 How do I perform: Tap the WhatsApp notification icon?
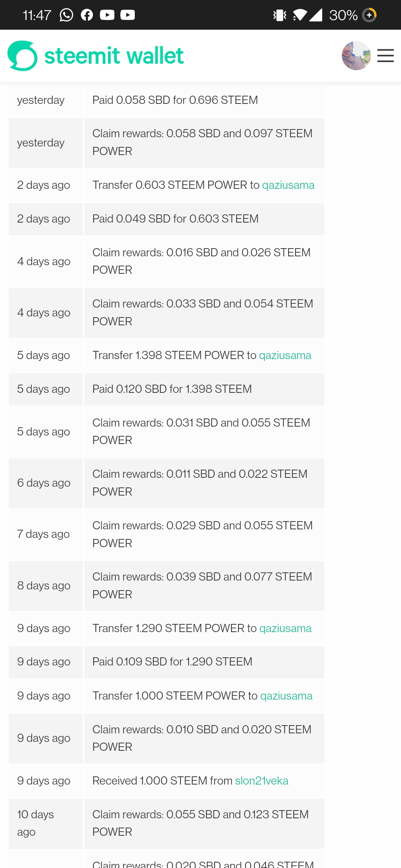tap(66, 15)
